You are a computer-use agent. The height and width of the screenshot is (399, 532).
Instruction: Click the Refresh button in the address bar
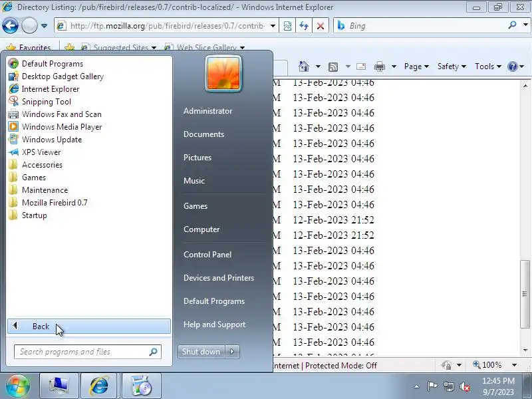304,26
